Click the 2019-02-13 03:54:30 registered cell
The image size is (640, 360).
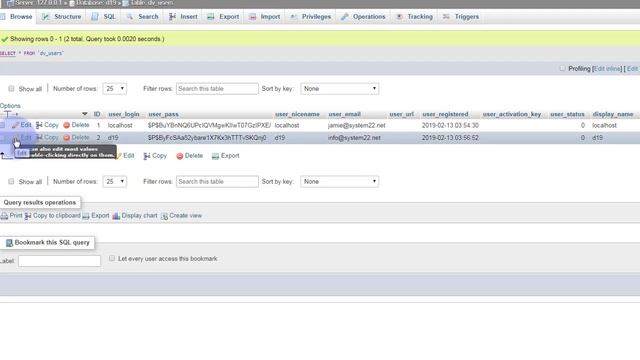[450, 125]
